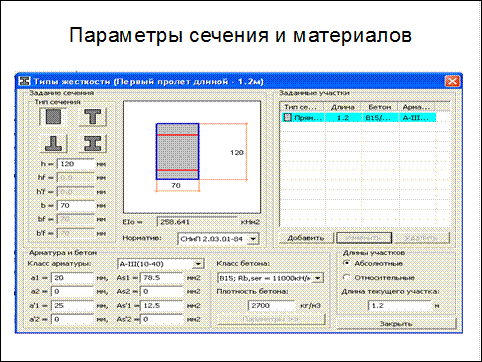The image size is (482, 362).
Task: Click the EIo value field 258.641
Action: pos(197,222)
